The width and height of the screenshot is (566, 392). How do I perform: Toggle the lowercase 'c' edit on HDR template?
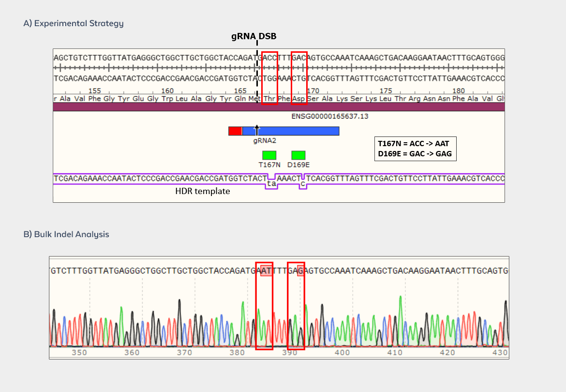click(302, 183)
